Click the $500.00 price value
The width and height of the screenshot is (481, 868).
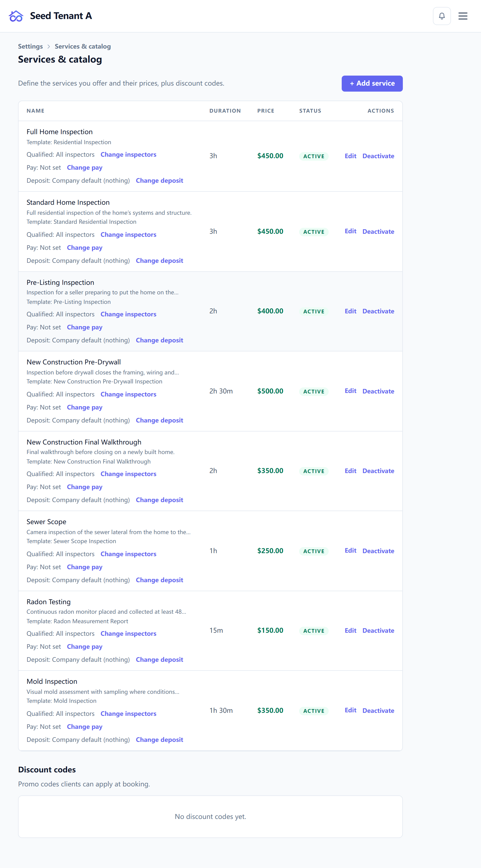(x=270, y=391)
